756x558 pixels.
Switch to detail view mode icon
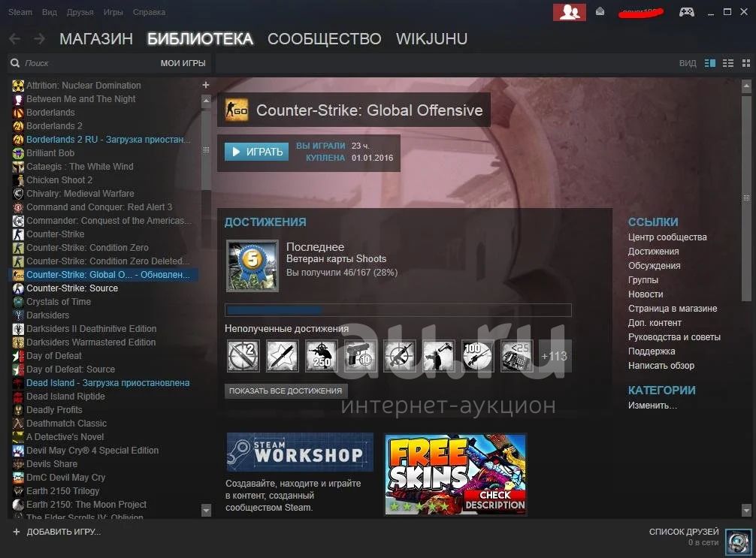[x=709, y=63]
